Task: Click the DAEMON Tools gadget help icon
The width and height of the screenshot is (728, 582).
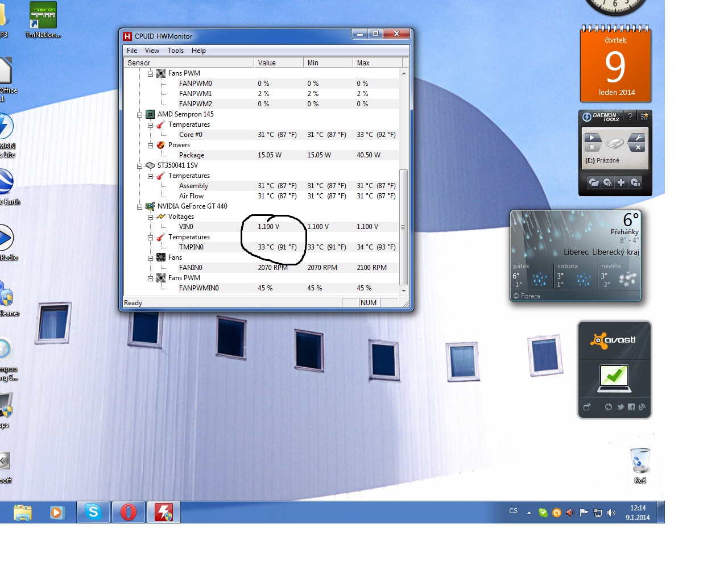Action: pyautogui.click(x=630, y=116)
